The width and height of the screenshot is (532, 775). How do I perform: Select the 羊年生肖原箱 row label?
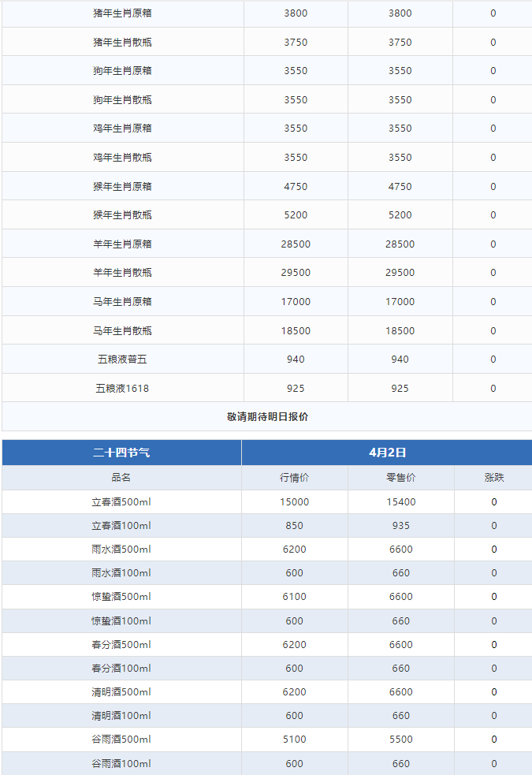pos(122,244)
